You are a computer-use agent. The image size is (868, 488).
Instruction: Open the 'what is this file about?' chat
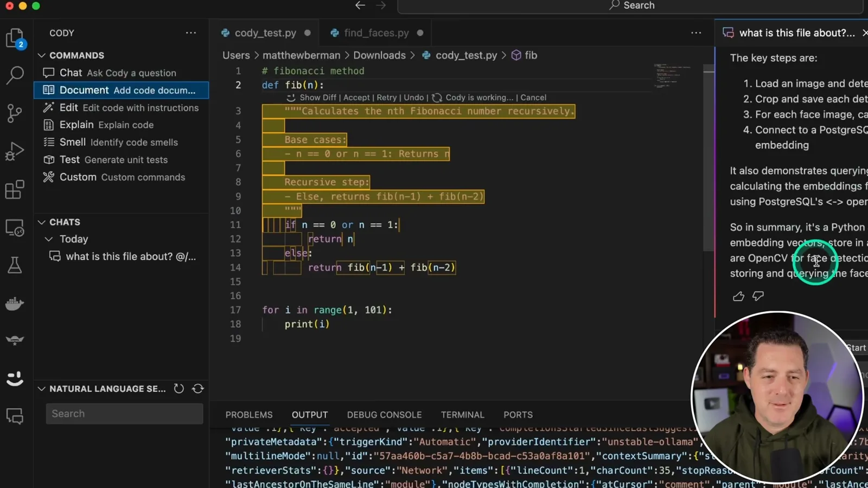click(x=122, y=256)
